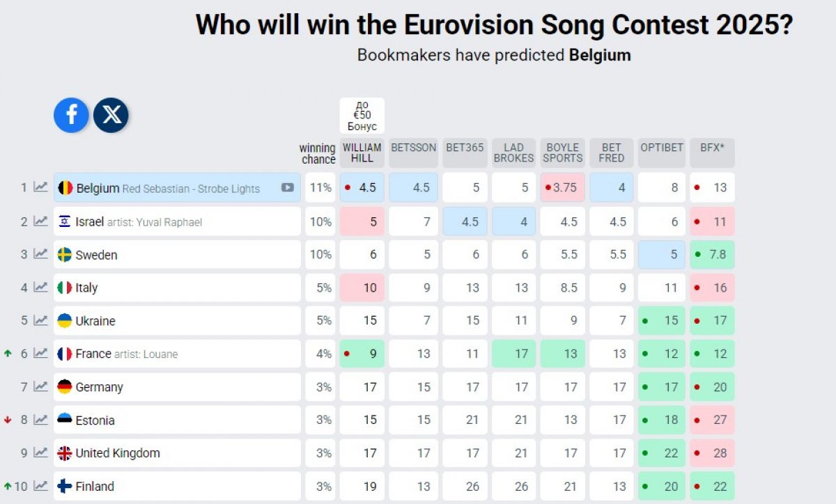Open the trend chart icon for Israel
The height and width of the screenshot is (504, 836).
coord(41,221)
